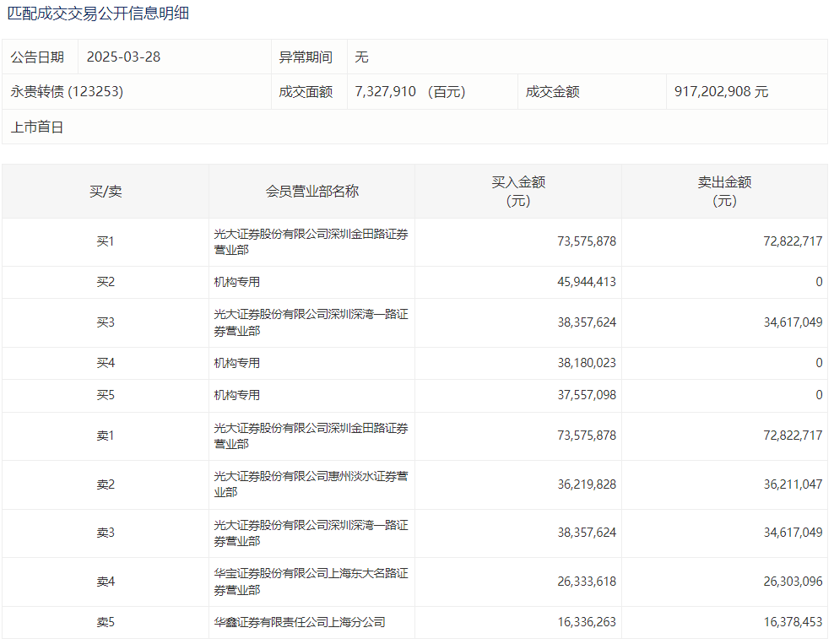Image resolution: width=834 pixels, height=644 pixels.
Task: Click the 会员营业部名称 column header
Action: pos(311,192)
